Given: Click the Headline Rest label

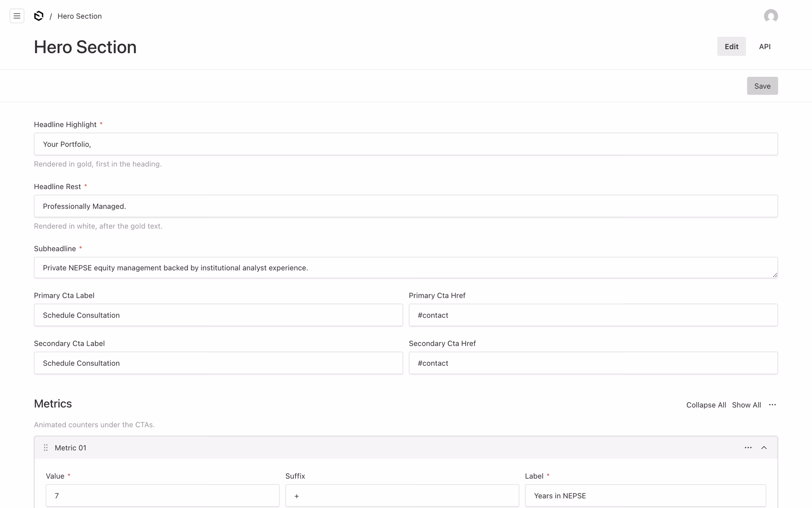Looking at the screenshot, I should (58, 187).
